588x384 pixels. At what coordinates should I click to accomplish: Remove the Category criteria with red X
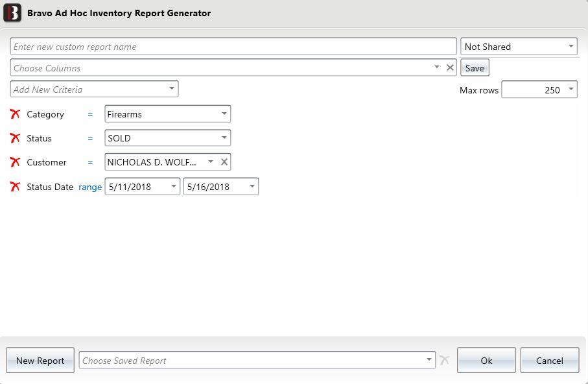[15, 114]
